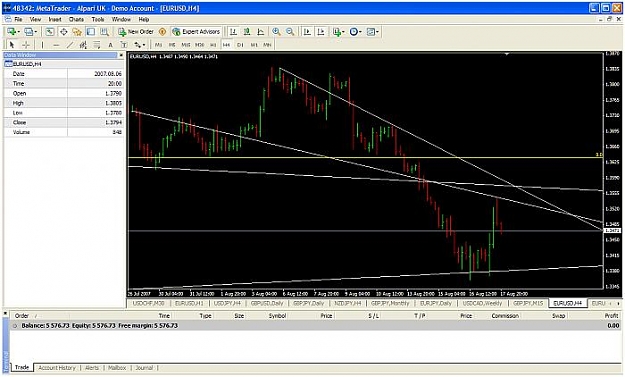
Task: Toggle chart shift from right border
Action: click(x=321, y=31)
